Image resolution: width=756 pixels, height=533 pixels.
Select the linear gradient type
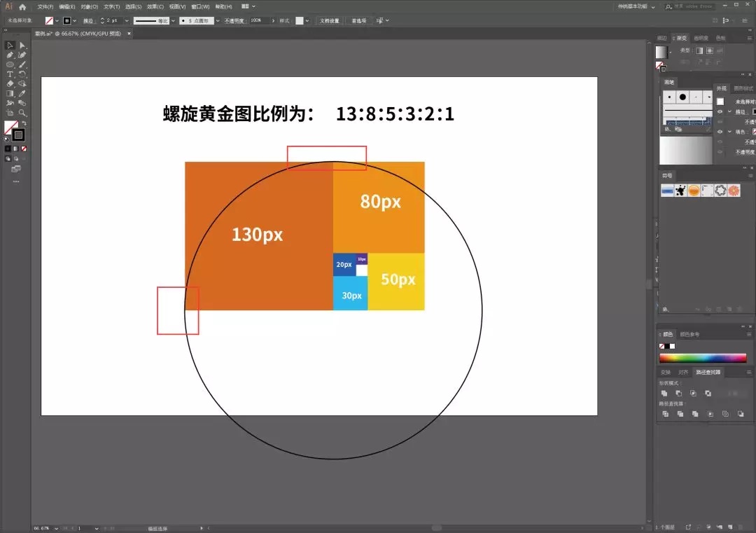(x=699, y=50)
